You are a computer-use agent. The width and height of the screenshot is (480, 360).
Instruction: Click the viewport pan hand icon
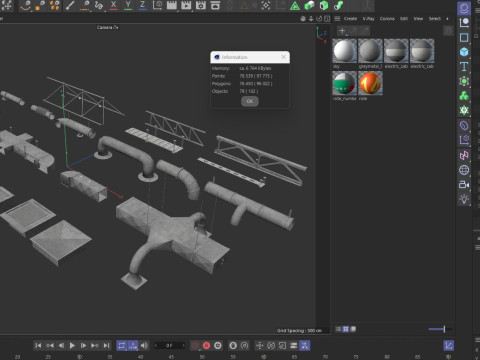(x=303, y=19)
